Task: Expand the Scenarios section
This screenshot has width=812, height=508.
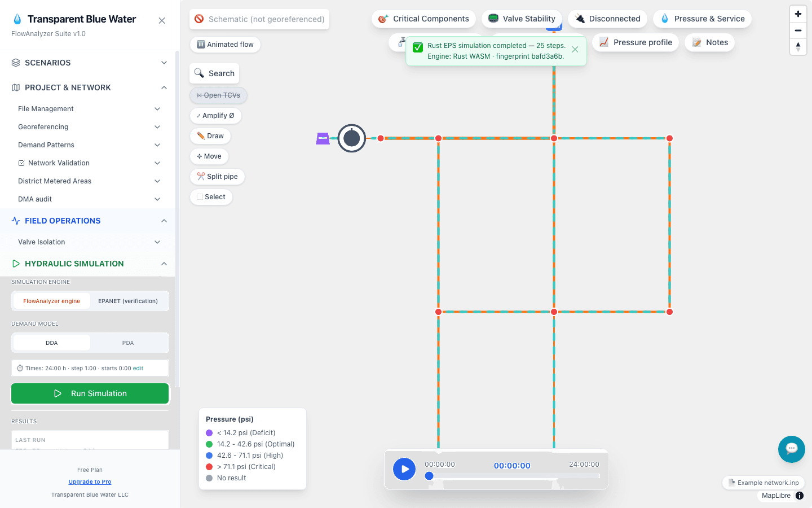Action: click(90, 63)
